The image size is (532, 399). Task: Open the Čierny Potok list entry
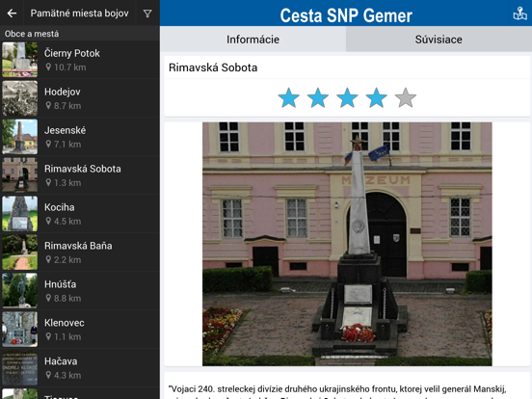coord(80,60)
